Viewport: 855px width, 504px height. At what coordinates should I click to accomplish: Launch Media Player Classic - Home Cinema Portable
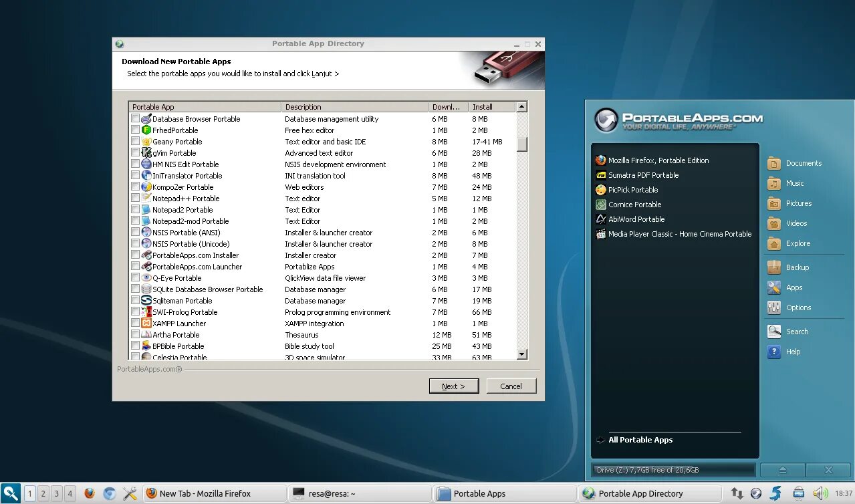(673, 234)
